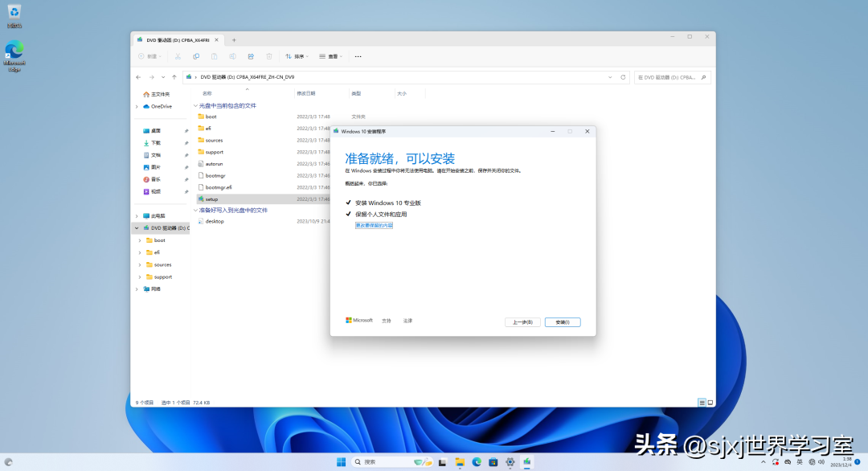
Task: Click the Legal (法律) link in setup
Action: coord(408,321)
